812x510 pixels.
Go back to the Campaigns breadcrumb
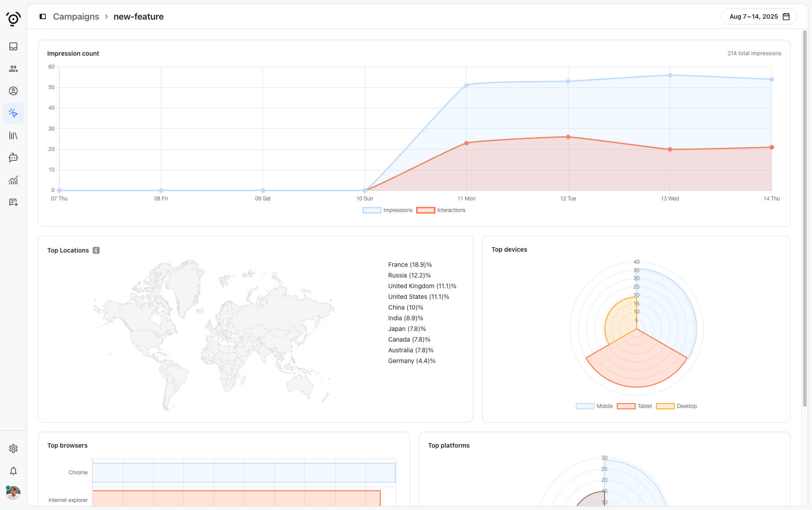click(76, 16)
